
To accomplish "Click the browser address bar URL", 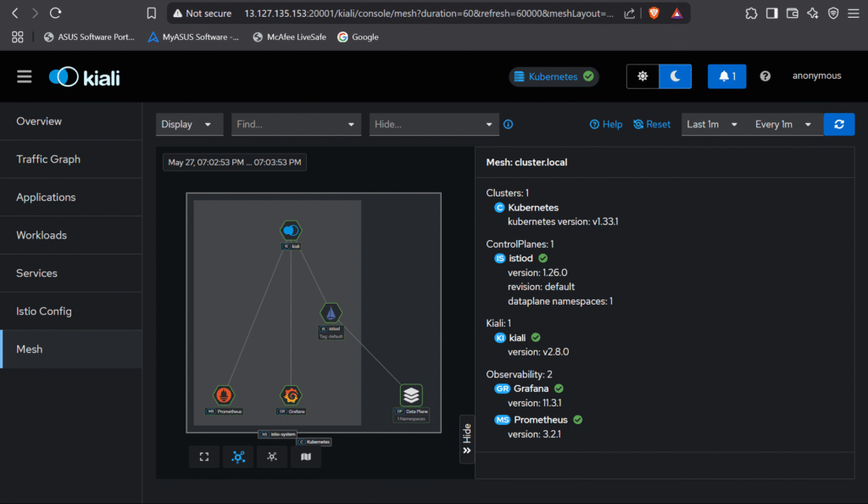I will (429, 14).
